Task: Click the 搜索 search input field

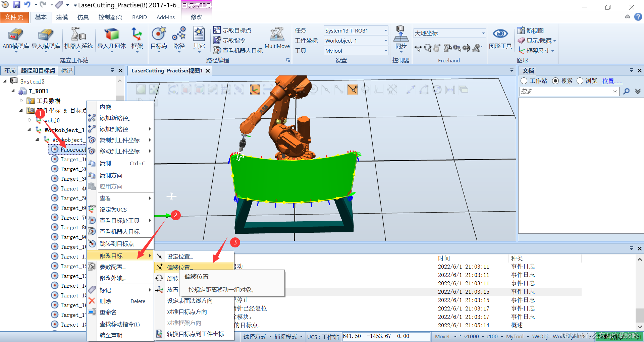Action: pyautogui.click(x=566, y=91)
